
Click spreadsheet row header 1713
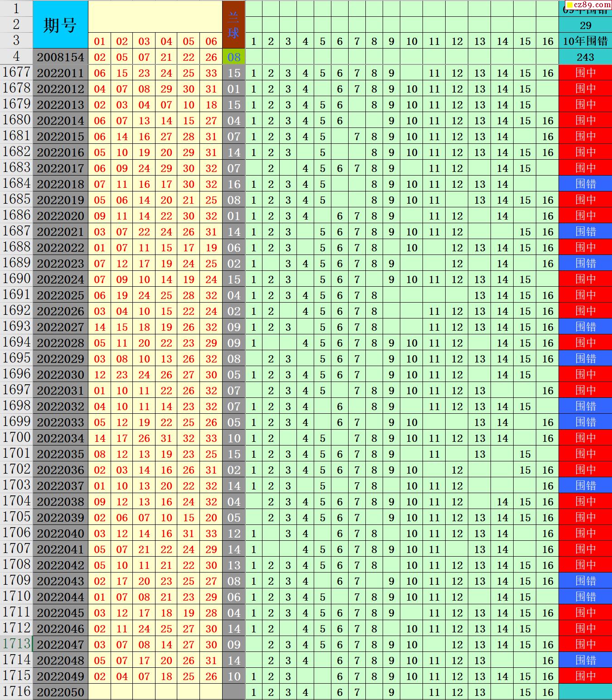point(16,644)
